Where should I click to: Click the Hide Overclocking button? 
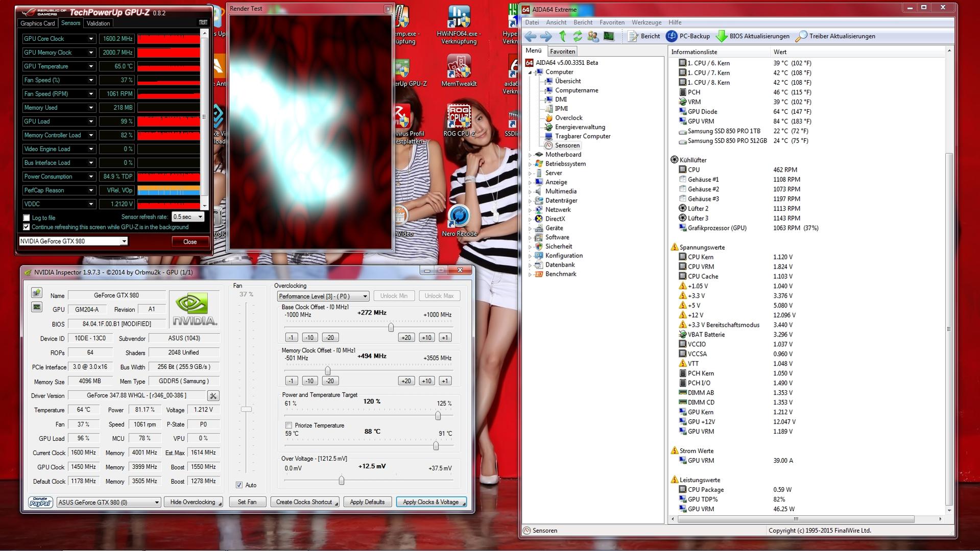point(193,502)
